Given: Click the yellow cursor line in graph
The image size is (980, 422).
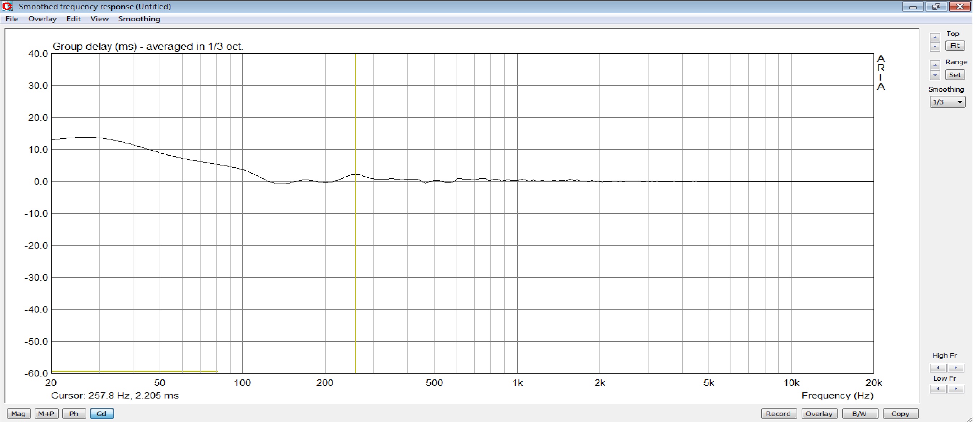Looking at the screenshot, I should (x=355, y=247).
